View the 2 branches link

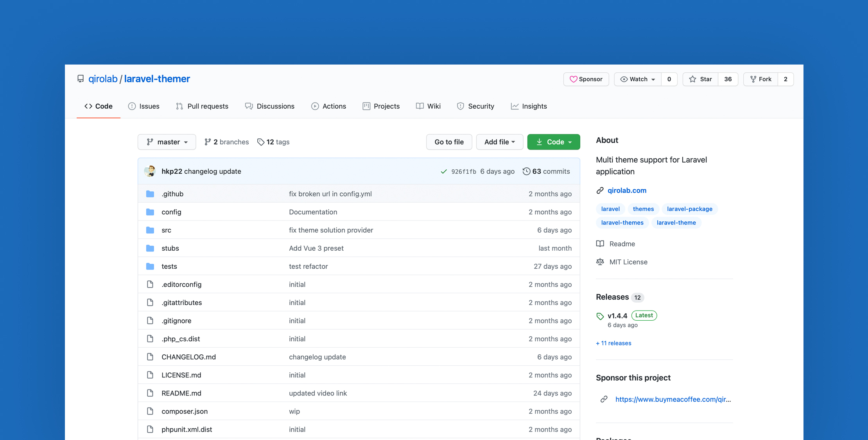point(227,142)
